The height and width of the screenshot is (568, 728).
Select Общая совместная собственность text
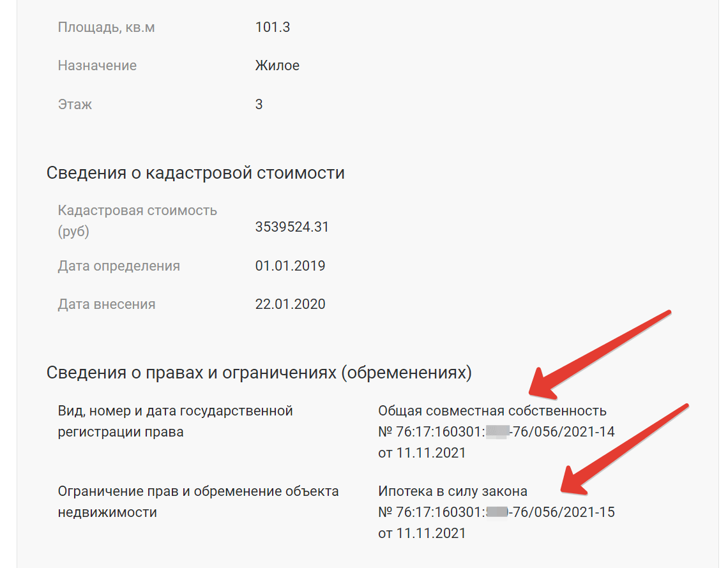[x=492, y=411]
